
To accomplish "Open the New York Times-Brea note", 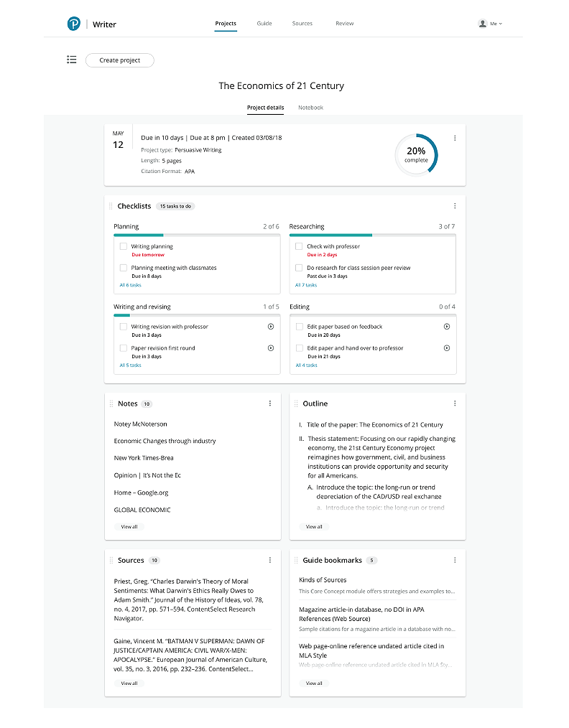I will (144, 458).
